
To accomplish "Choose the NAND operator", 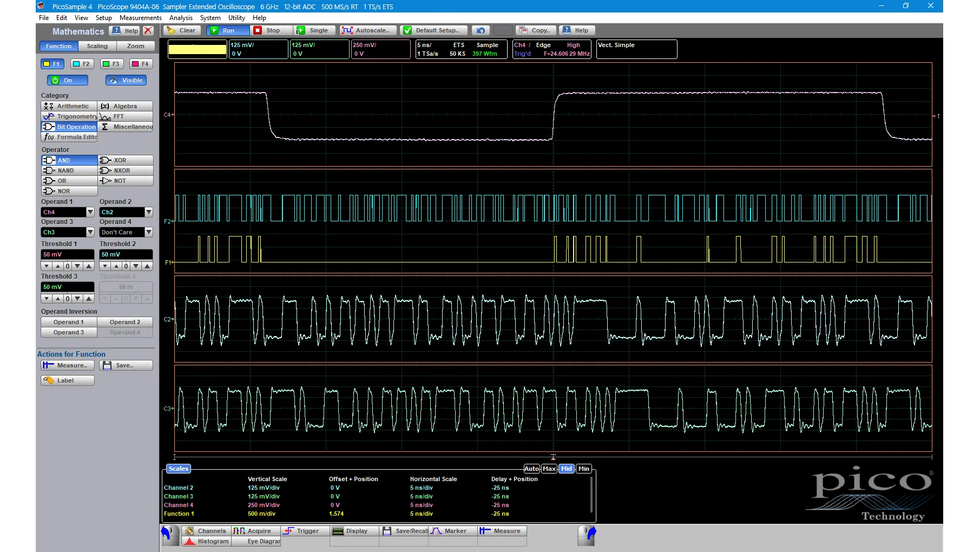I will [x=69, y=170].
